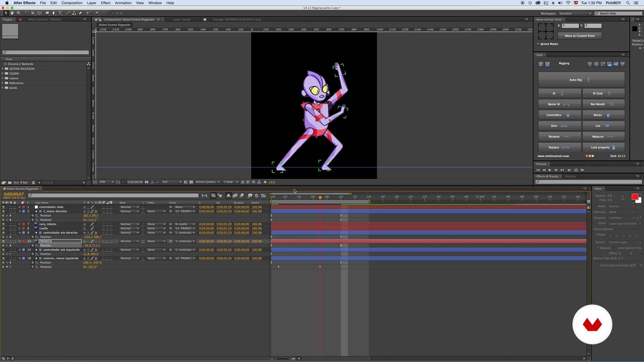644x362 pixels.
Task: Switch to the Brushes tab
Action: 570,176
